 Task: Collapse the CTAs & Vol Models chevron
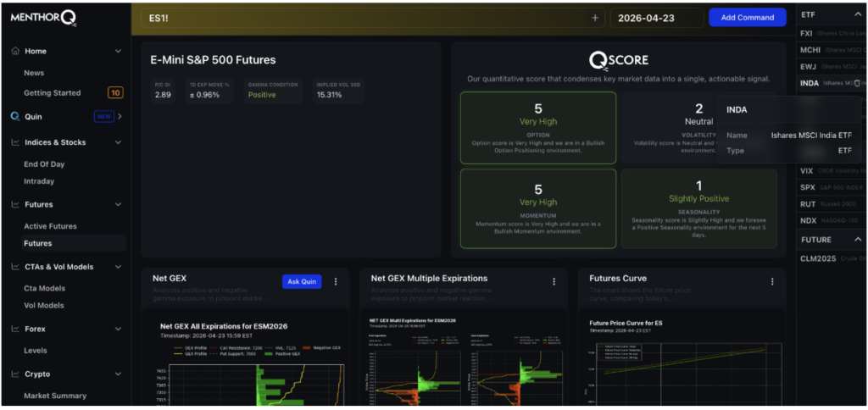pyautogui.click(x=118, y=267)
